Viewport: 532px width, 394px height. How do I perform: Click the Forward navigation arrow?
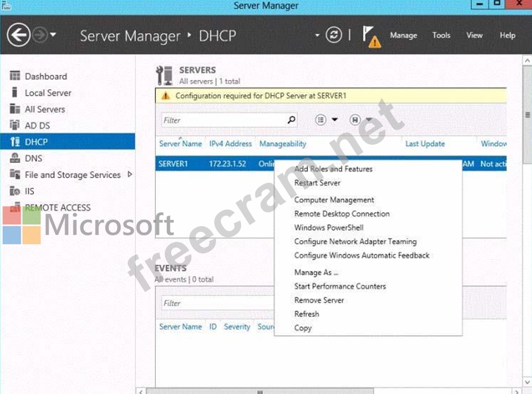(40, 35)
